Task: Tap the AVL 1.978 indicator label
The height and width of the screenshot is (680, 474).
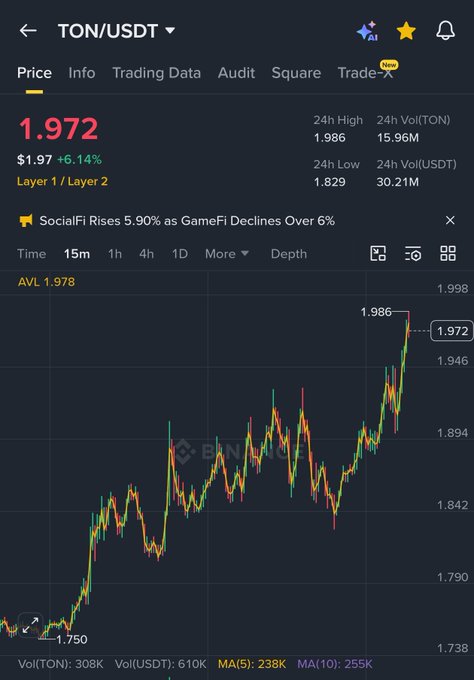Action: [x=46, y=282]
